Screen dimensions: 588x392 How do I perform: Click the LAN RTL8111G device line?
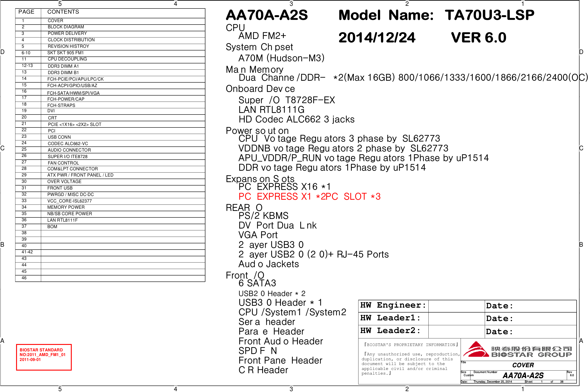pos(272,110)
